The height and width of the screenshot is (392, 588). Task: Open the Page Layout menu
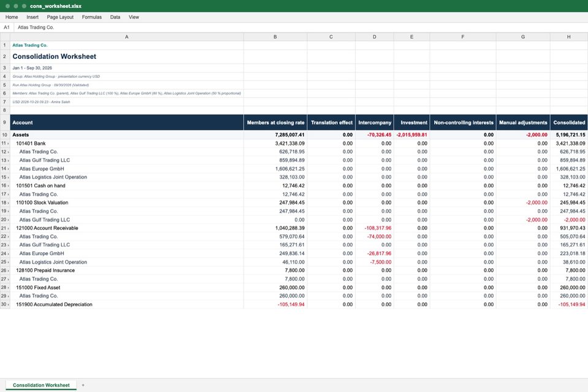60,17
